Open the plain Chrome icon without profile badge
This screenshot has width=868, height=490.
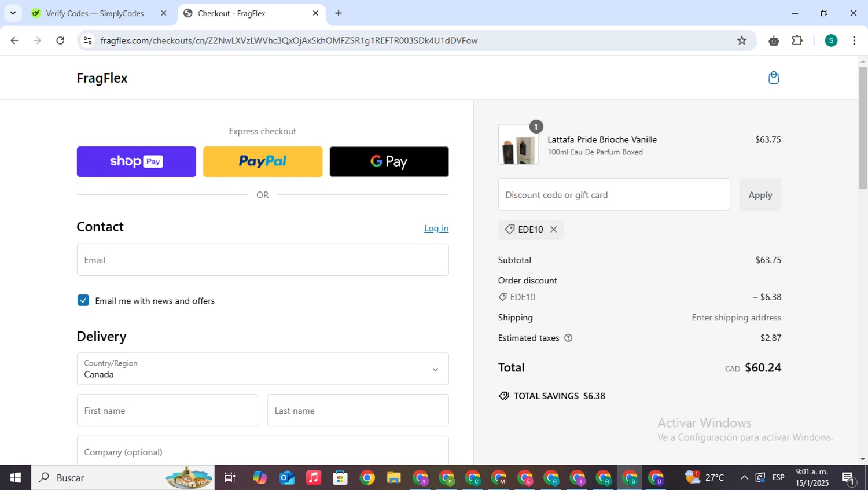tap(367, 478)
